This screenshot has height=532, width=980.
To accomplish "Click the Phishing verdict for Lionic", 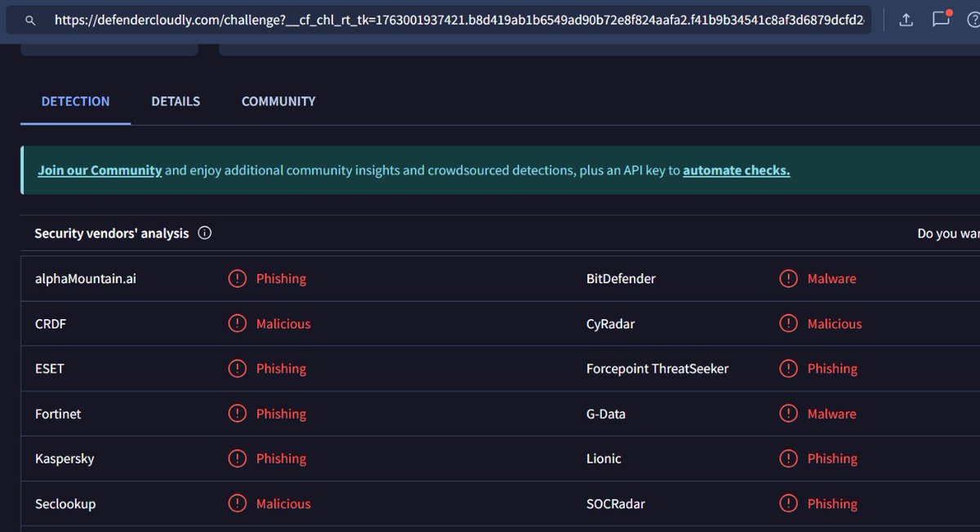I will tap(832, 459).
